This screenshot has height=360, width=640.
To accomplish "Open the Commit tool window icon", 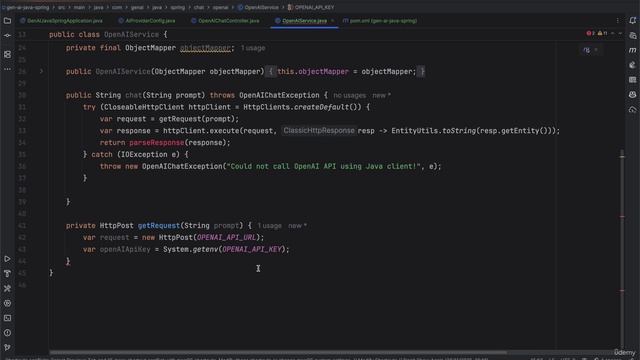I will (x=7, y=36).
